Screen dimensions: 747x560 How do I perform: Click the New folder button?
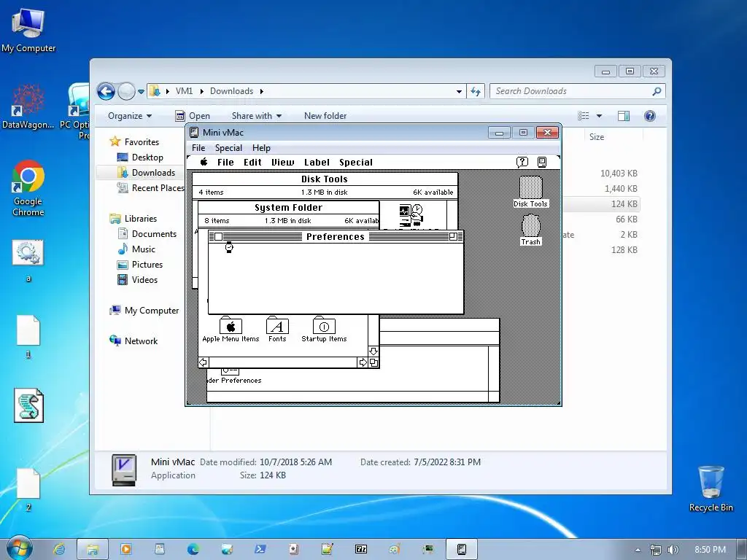(325, 116)
